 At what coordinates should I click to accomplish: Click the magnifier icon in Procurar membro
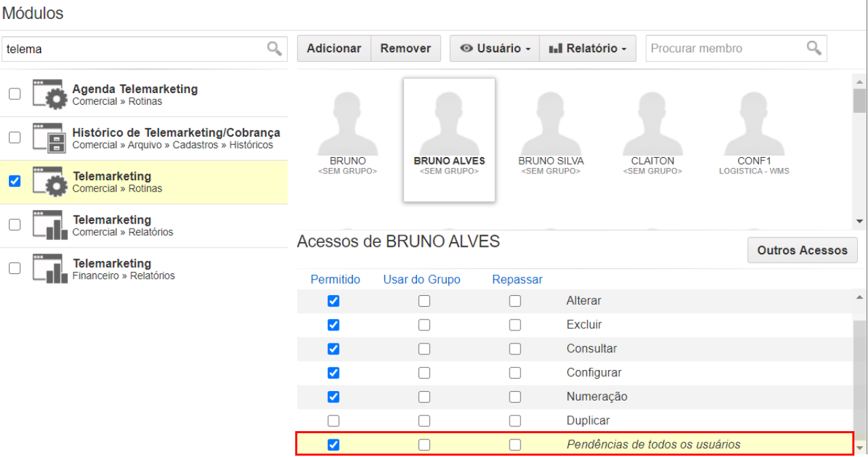(x=814, y=48)
